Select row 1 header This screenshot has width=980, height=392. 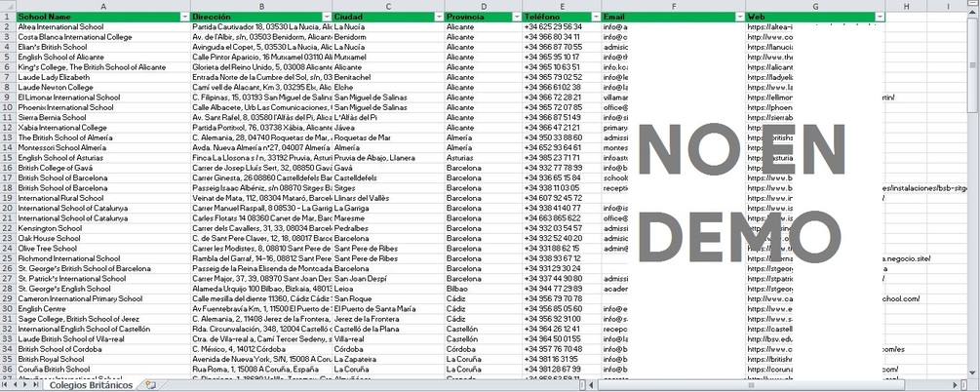pyautogui.click(x=8, y=17)
